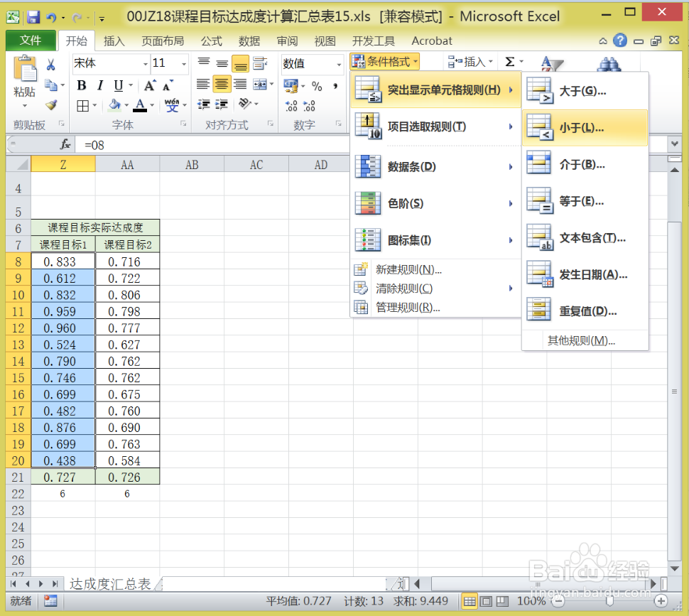689x616 pixels.
Task: Toggle Bottom Align vertical alignment
Action: (240, 64)
